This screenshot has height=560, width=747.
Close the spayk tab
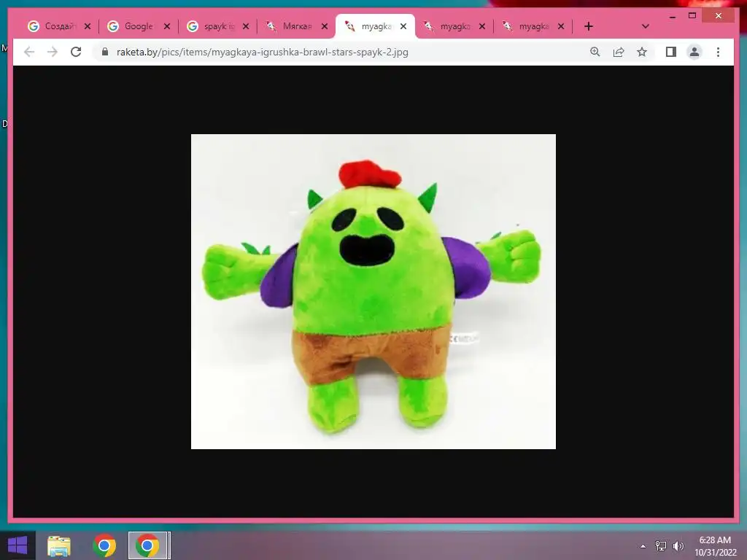246,26
